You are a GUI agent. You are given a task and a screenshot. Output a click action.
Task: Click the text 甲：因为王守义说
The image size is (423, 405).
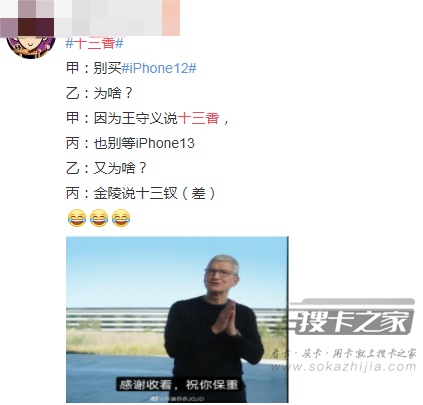click(x=122, y=118)
